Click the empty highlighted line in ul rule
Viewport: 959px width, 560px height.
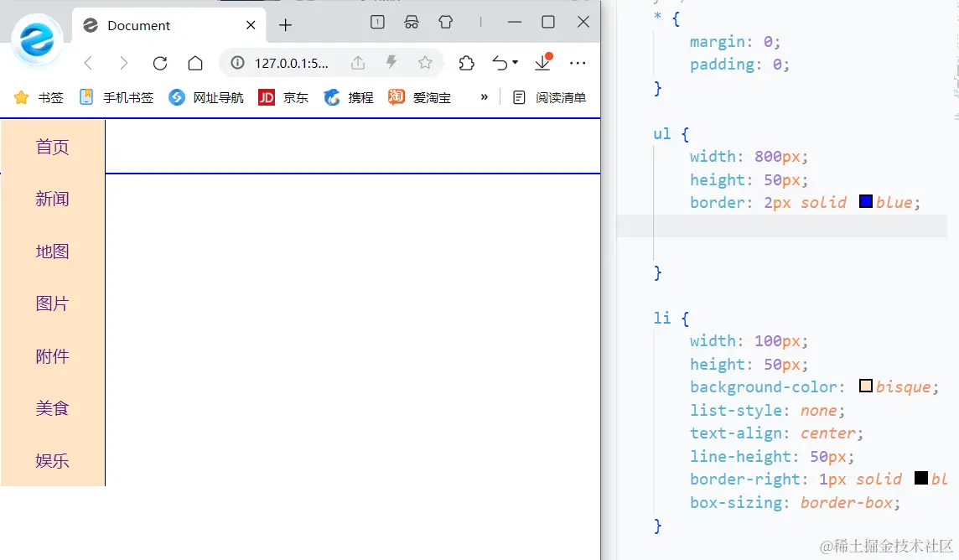[782, 226]
